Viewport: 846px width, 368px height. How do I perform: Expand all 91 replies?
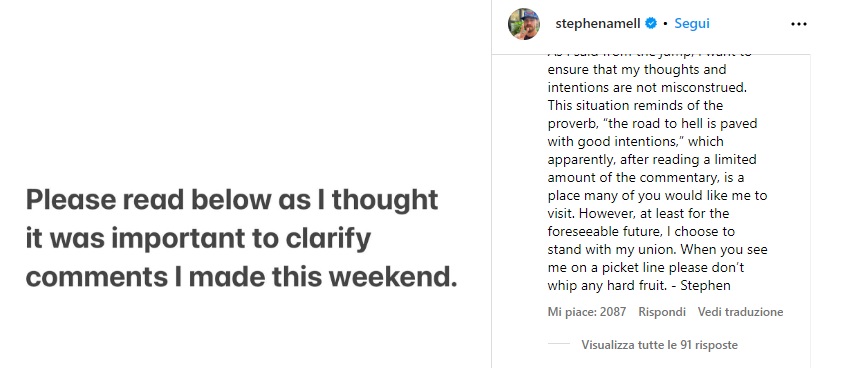(x=659, y=345)
